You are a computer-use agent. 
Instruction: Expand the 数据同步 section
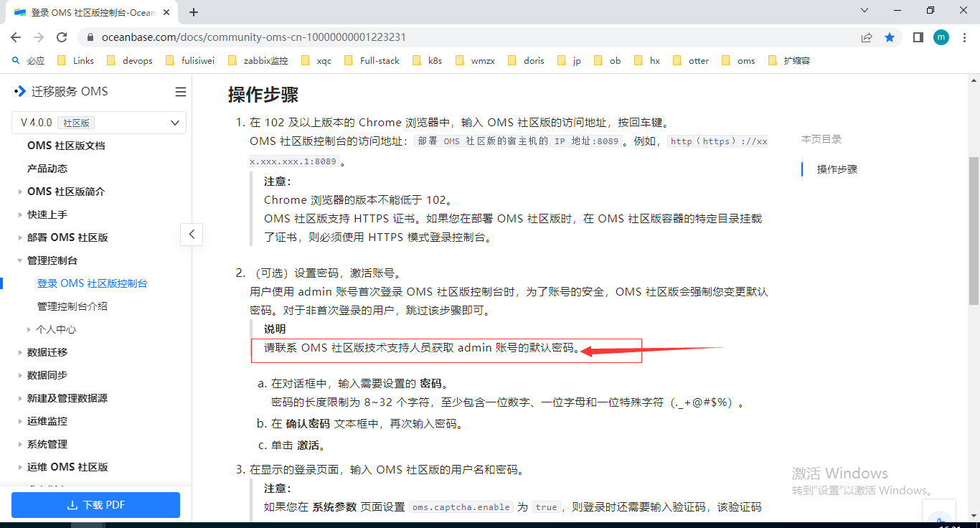tap(20, 375)
